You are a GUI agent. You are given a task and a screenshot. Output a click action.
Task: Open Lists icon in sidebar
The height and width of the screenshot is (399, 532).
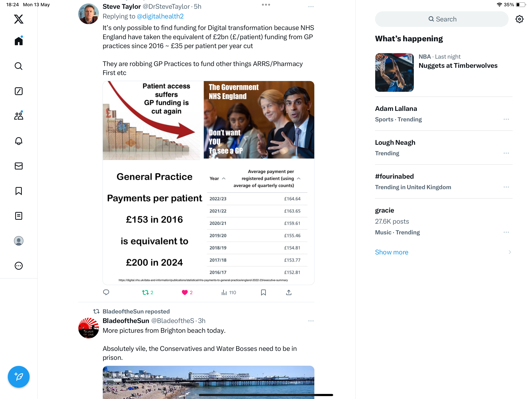click(18, 216)
